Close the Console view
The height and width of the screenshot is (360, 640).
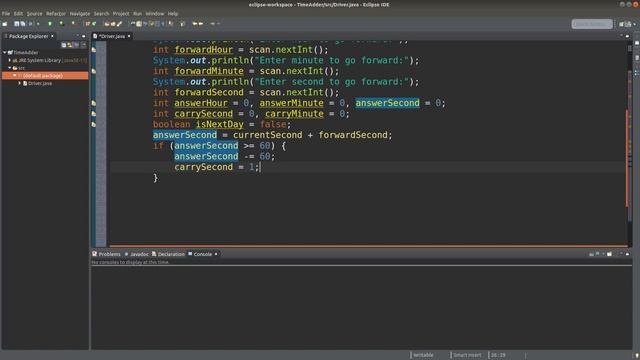click(x=216, y=254)
